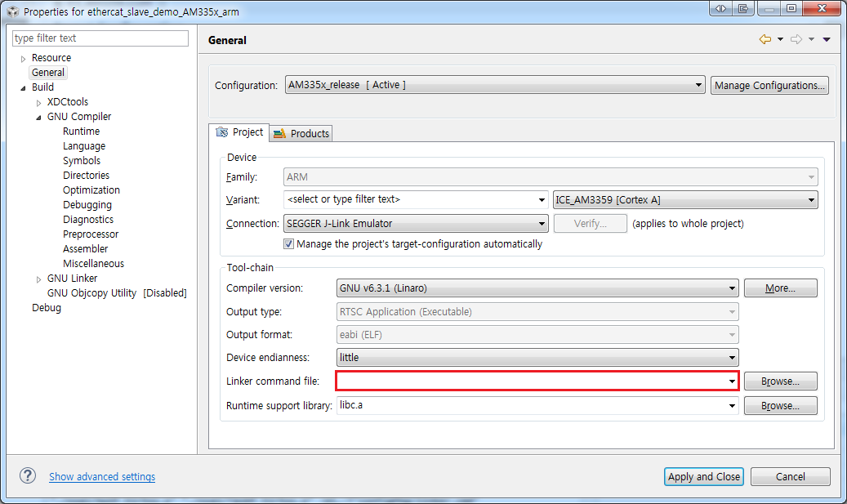Select GNU Compiler in the tree
This screenshot has height=504, width=847.
(79, 116)
